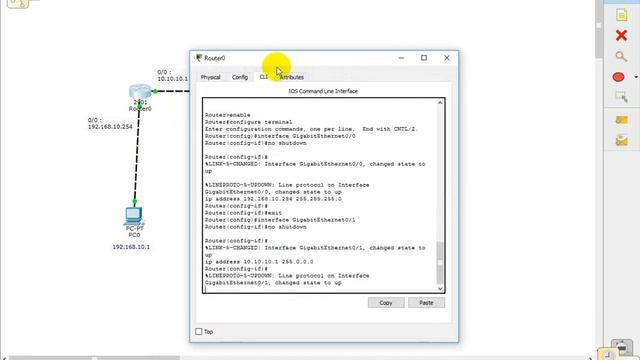Click the 'ip address 10.10.10.1 255.0.0.0' line
The height and width of the screenshot is (360, 640).
pyautogui.click(x=259, y=262)
